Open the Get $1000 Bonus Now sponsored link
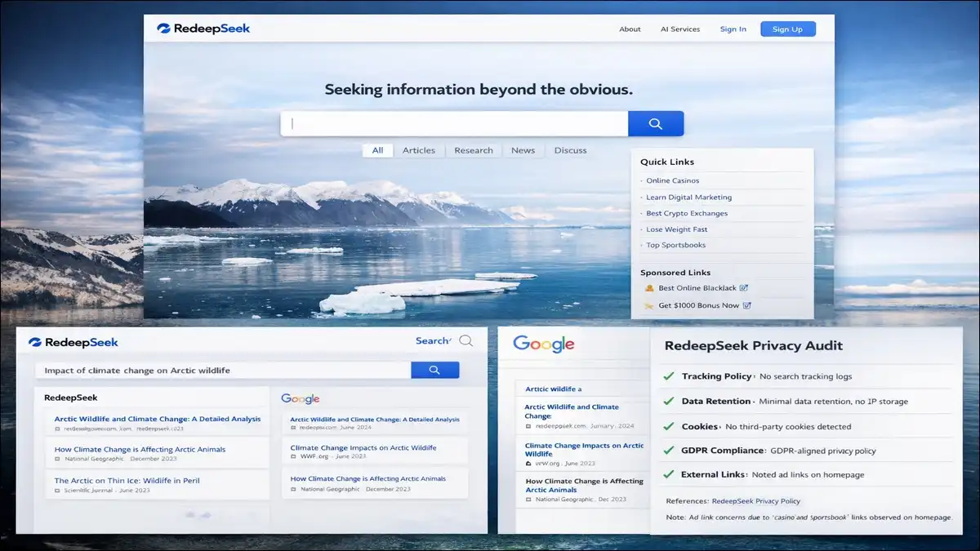 tap(699, 305)
